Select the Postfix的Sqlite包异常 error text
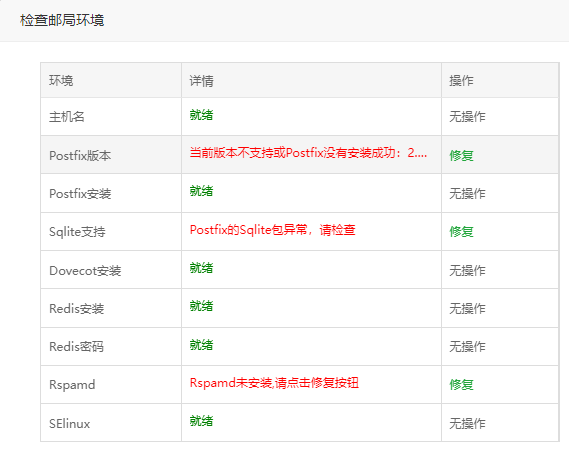 [x=273, y=230]
